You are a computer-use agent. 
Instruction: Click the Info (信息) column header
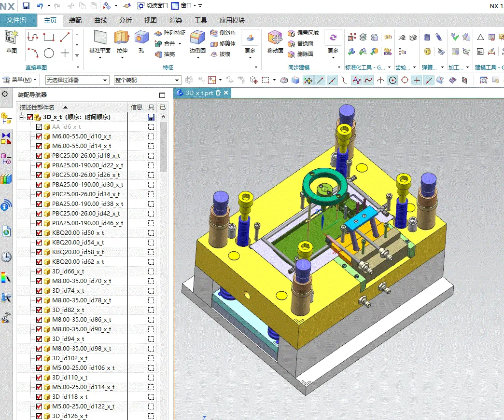pos(137,107)
